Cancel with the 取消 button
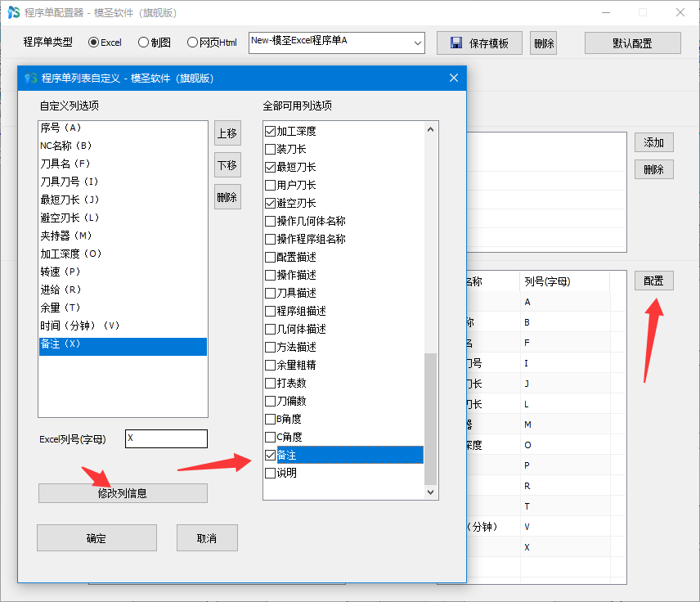This screenshot has width=700, height=602. tap(207, 538)
